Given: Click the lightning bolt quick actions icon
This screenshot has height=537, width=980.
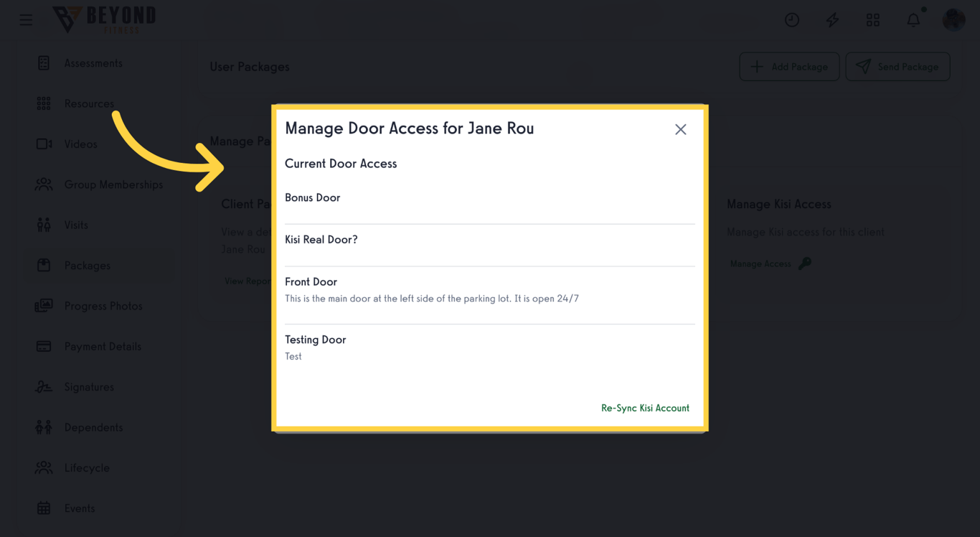Looking at the screenshot, I should tap(832, 20).
